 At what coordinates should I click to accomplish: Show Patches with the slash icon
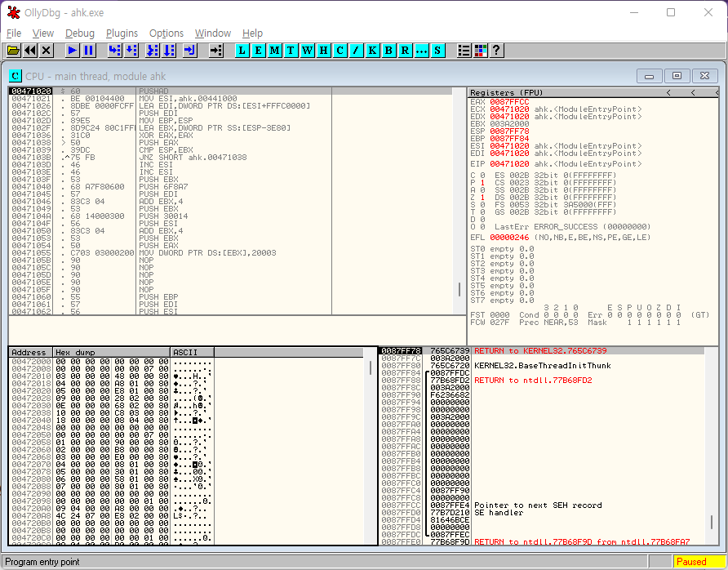point(356,50)
